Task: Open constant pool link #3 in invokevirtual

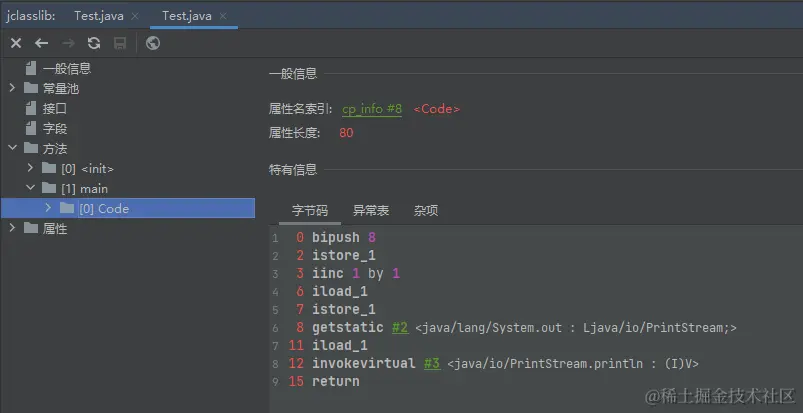Action: click(x=432, y=363)
